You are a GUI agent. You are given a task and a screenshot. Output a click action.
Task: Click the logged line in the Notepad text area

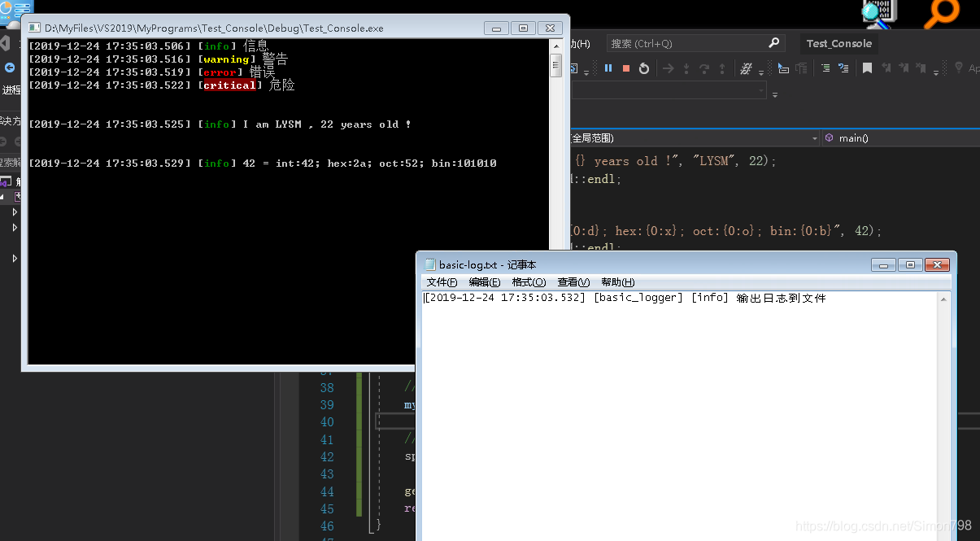625,299
